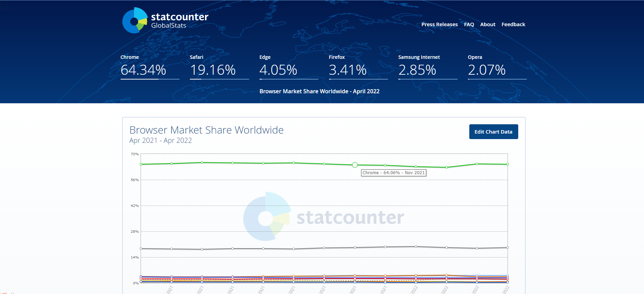Click the first point on the green Chrome line

[x=141, y=164]
